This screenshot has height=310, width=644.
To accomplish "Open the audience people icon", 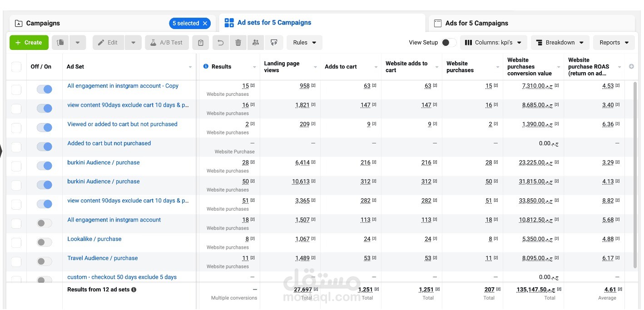I will point(256,43).
